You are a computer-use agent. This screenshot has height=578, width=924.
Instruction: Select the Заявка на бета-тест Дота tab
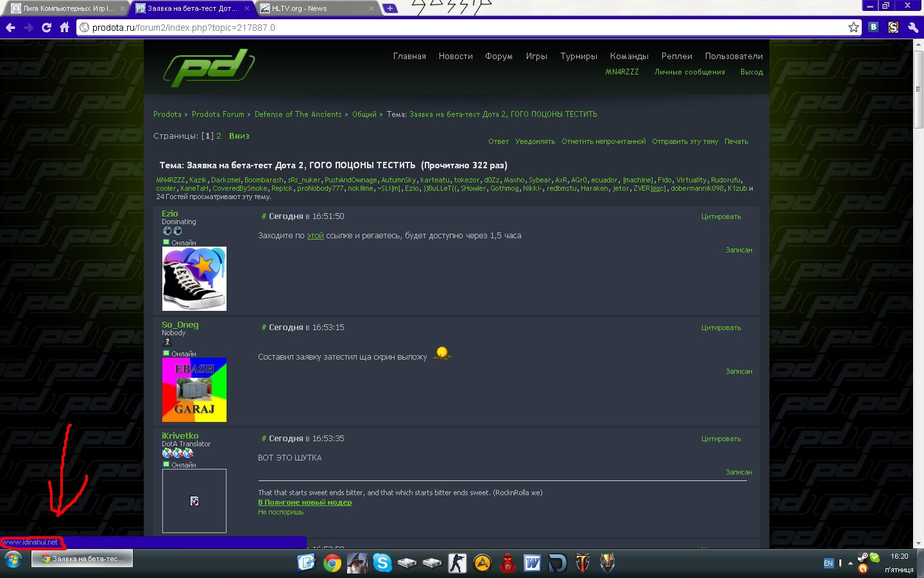coord(192,8)
